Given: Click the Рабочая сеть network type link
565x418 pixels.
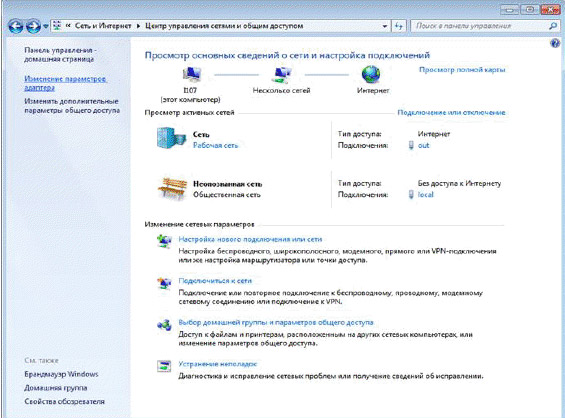Looking at the screenshot, I should 215,145.
